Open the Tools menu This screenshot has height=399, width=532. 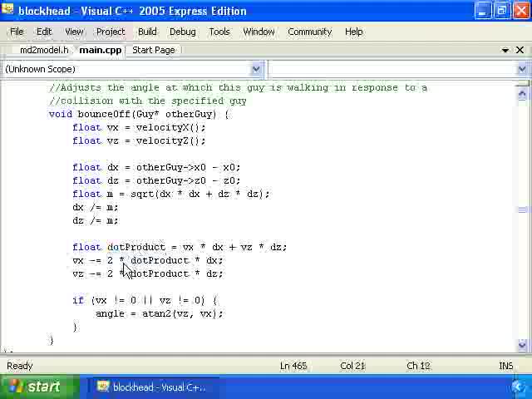click(219, 32)
